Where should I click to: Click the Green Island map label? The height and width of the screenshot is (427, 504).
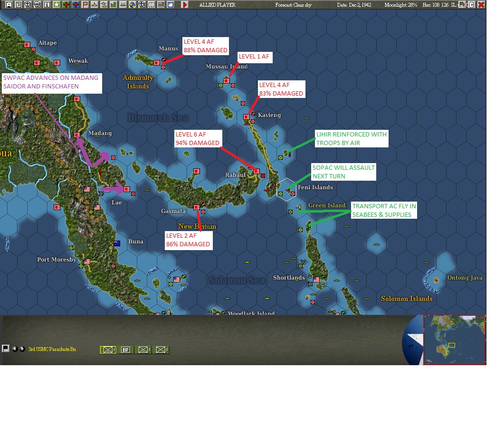point(327,205)
